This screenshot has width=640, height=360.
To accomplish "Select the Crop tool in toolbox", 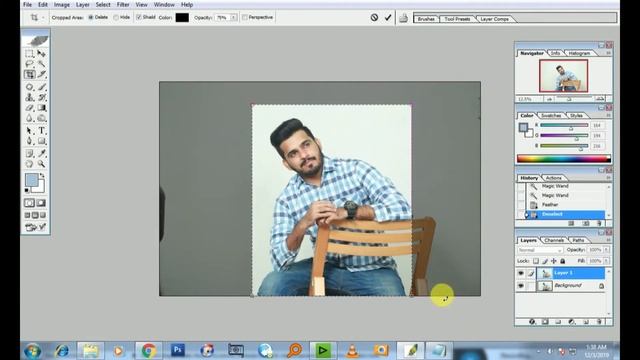I will point(29,74).
